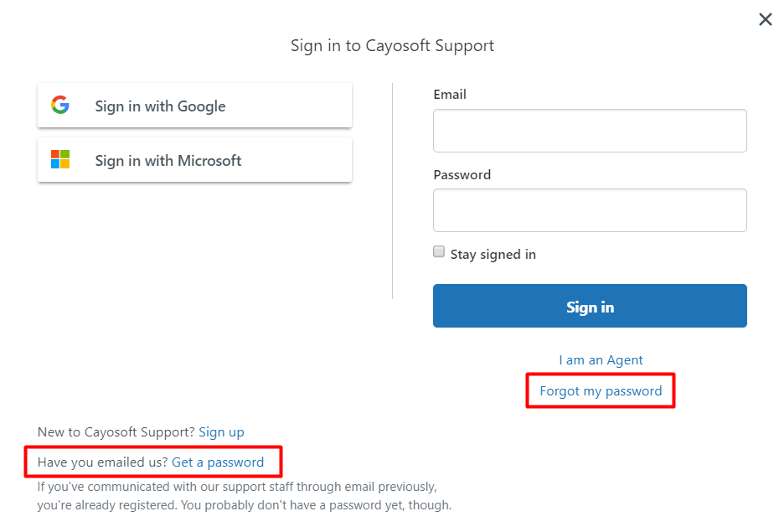Choose Sign in with Microsoft

click(x=194, y=160)
